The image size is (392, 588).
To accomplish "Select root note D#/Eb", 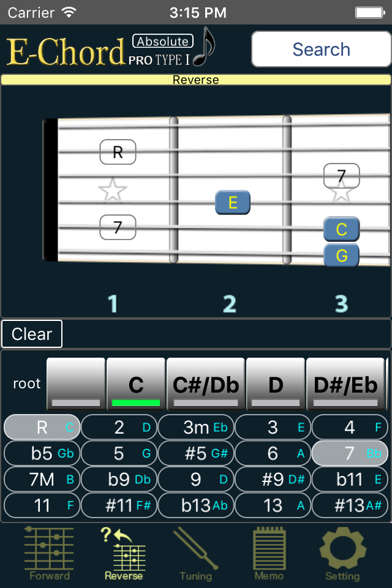I will click(x=345, y=383).
